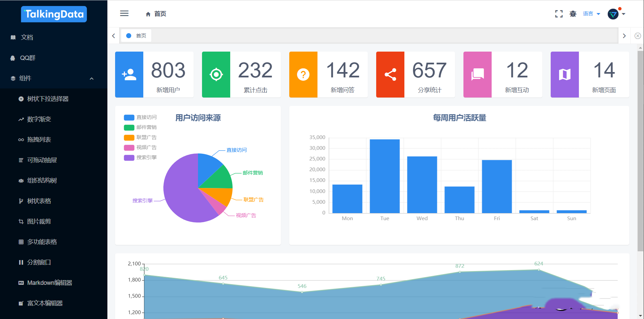Click the 图片裁剪 crop icon
The image size is (644, 319).
point(21,221)
